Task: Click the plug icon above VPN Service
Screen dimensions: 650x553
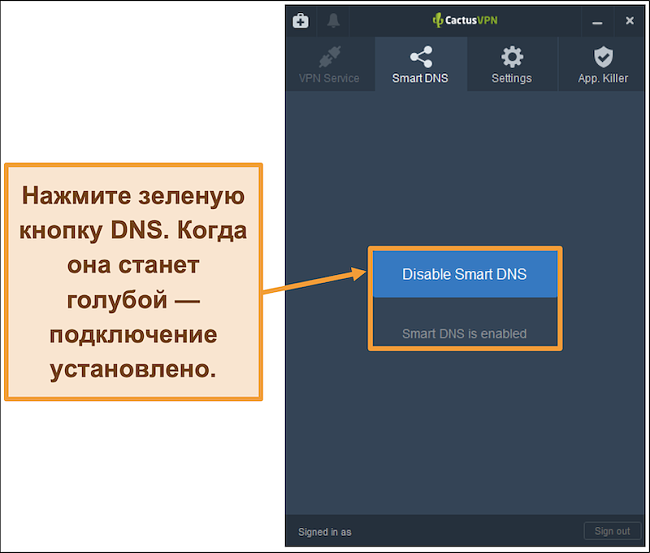Action: (x=330, y=57)
